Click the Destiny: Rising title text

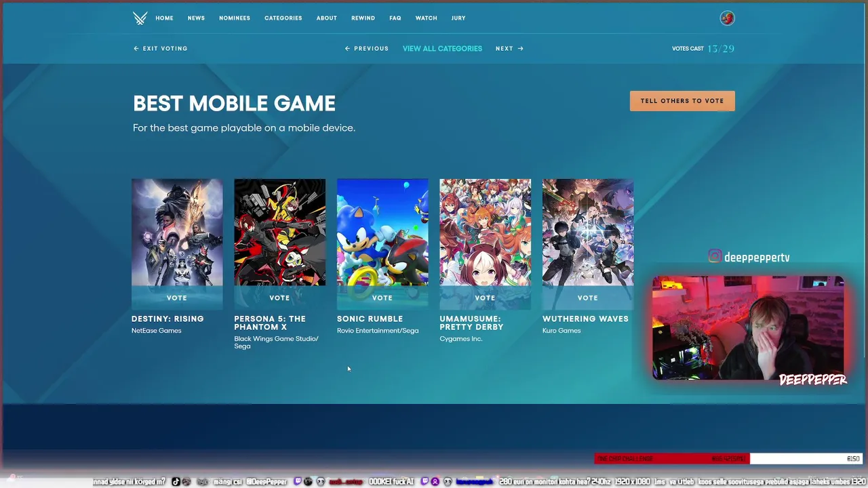pyautogui.click(x=167, y=319)
